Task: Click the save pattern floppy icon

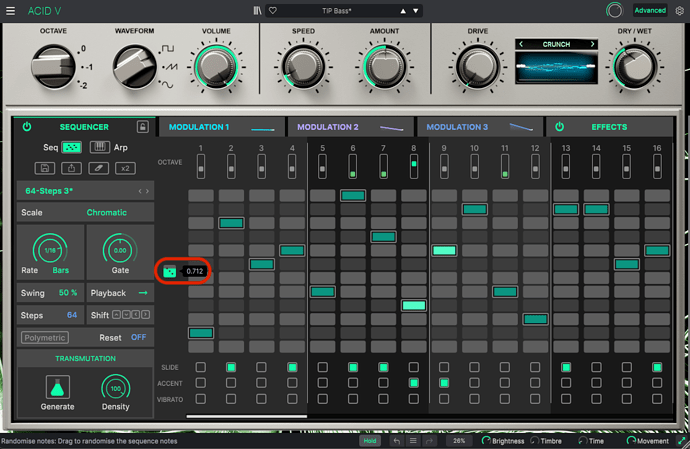Action: point(45,168)
